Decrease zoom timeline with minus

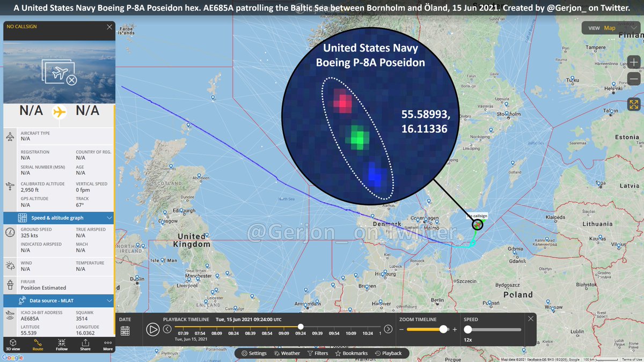pyautogui.click(x=402, y=329)
